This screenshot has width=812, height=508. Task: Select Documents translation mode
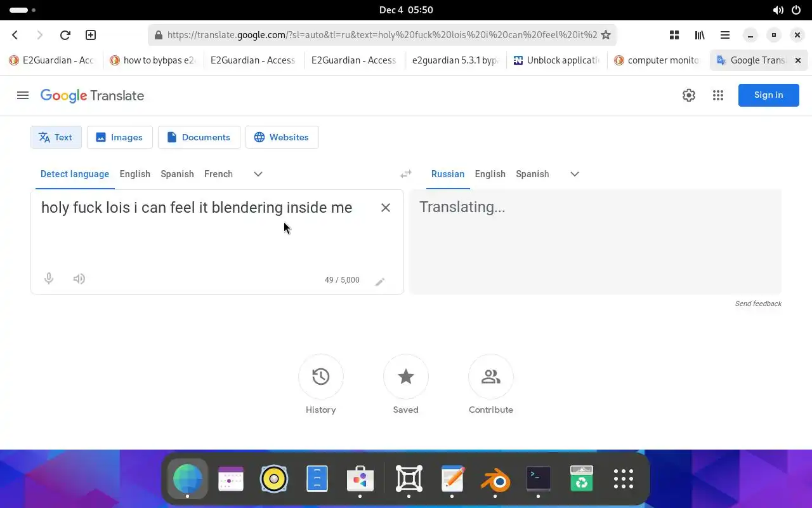pyautogui.click(x=199, y=137)
